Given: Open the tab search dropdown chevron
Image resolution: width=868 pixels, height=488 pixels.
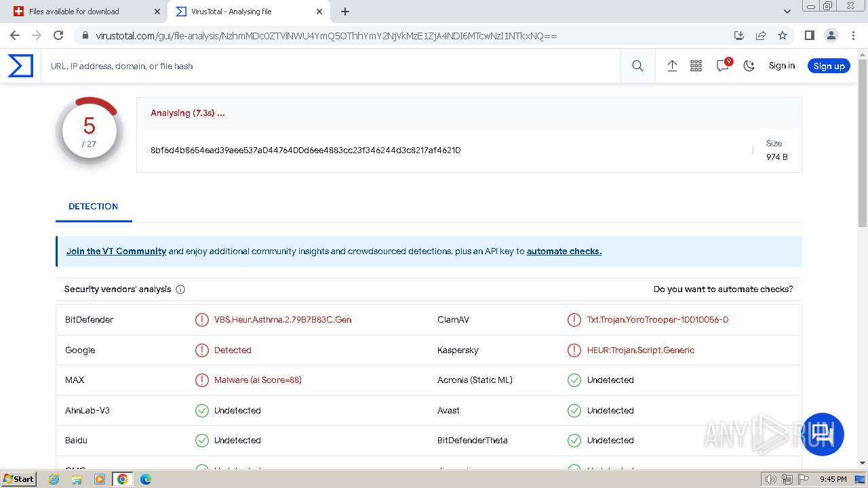Looking at the screenshot, I should point(787,12).
